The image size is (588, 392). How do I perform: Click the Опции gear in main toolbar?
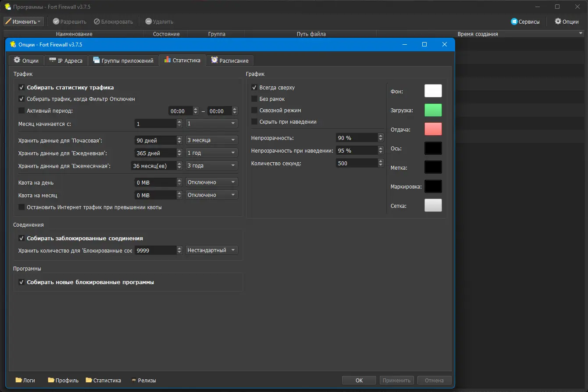coord(567,21)
